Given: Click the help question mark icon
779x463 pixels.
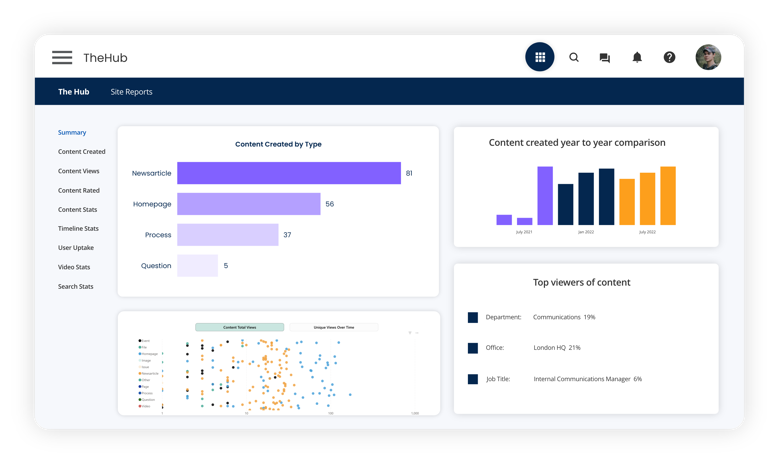Looking at the screenshot, I should 669,57.
